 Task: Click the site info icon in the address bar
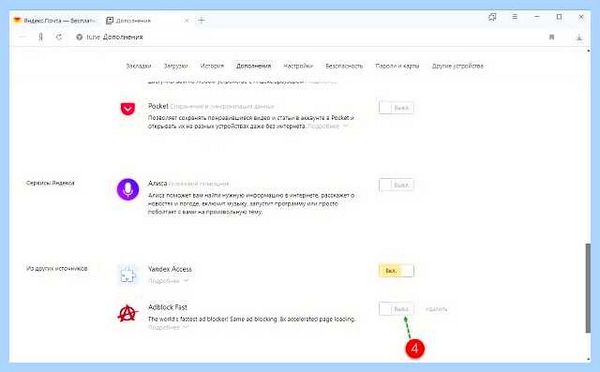79,37
